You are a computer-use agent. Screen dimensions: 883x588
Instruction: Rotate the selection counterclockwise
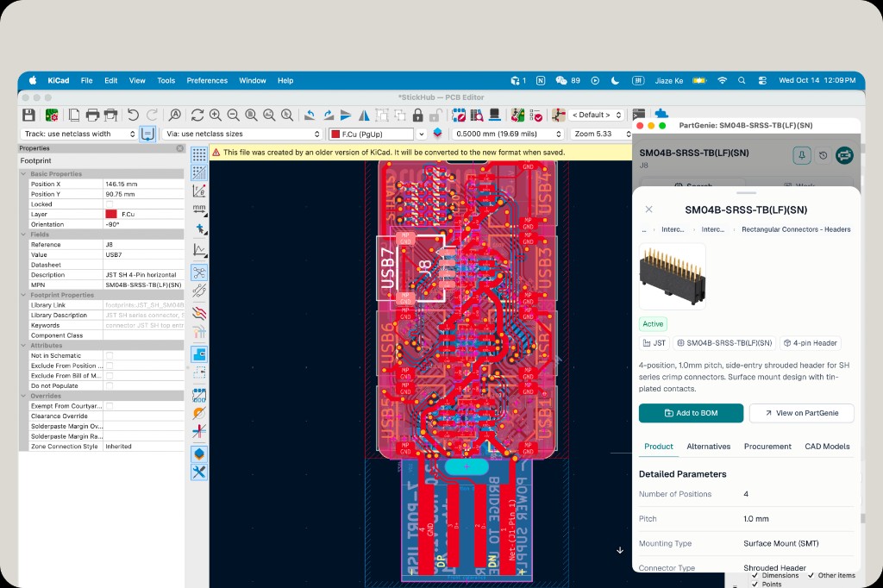coord(310,115)
